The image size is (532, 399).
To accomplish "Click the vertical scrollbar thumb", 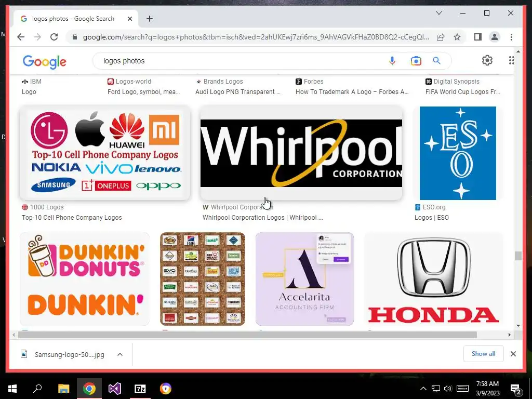I will click(518, 256).
